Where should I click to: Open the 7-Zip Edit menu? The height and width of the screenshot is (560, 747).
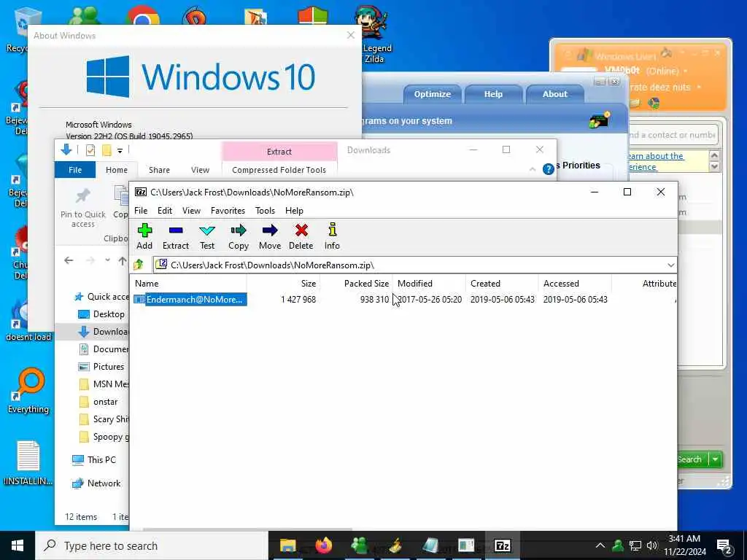point(165,211)
